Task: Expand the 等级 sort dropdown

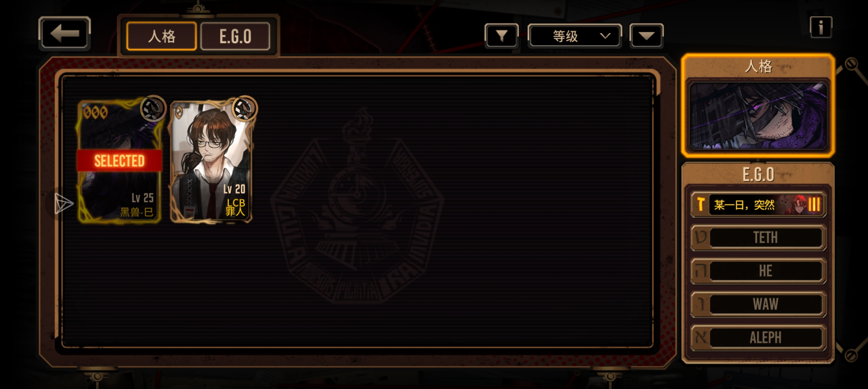Action: [575, 36]
